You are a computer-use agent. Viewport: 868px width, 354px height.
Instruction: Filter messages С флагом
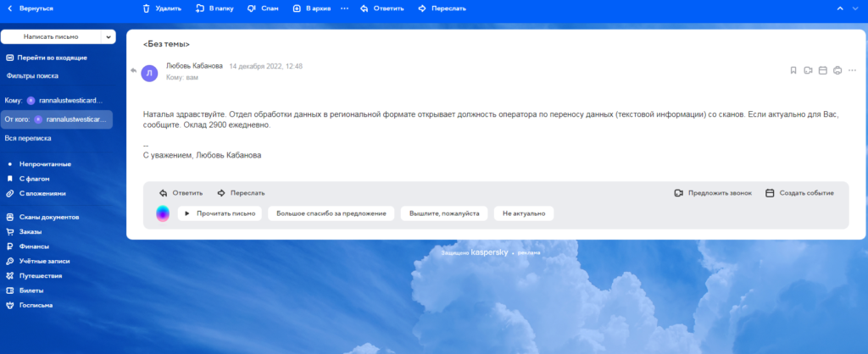(28, 179)
